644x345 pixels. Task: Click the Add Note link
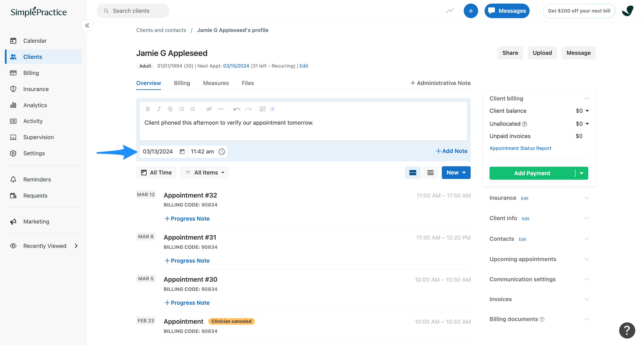coord(451,151)
